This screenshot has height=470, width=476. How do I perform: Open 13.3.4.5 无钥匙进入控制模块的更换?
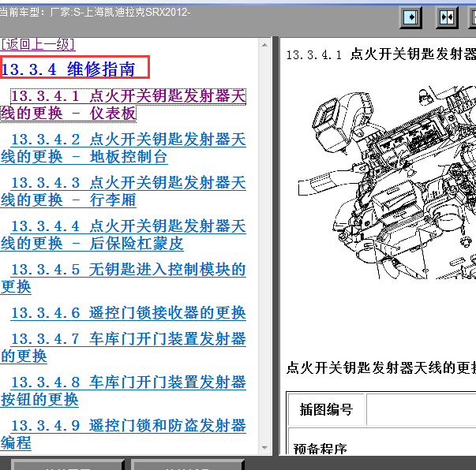point(123,278)
